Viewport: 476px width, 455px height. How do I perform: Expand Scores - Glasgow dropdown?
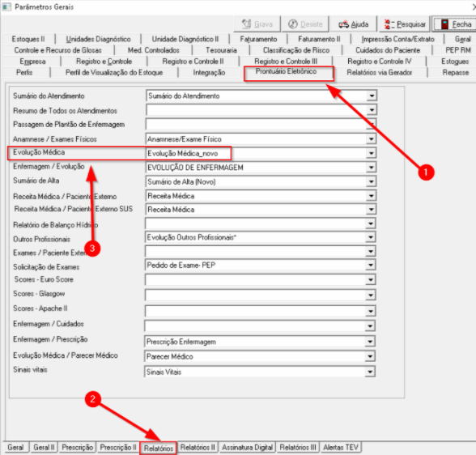tap(371, 295)
